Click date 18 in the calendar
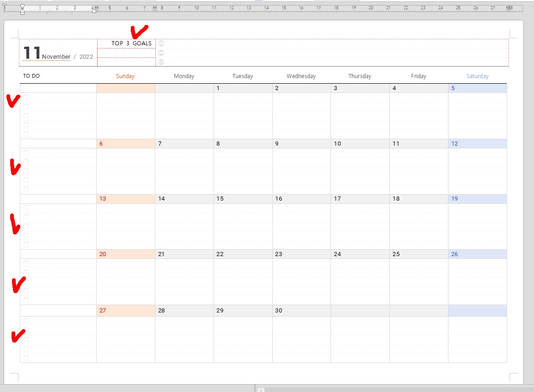Viewport: 534px width, 392px height. coord(396,199)
